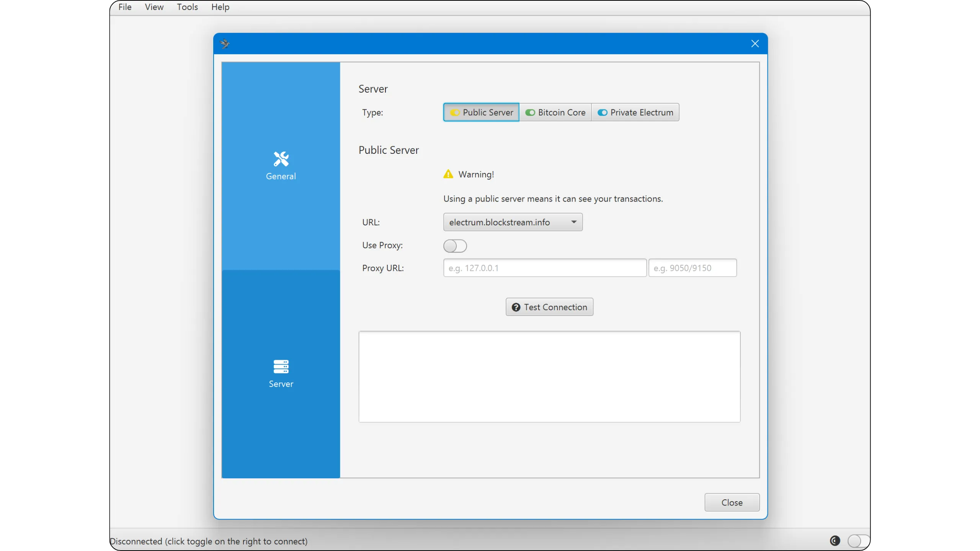Click the Sparrow bird icon in title bar

[225, 44]
